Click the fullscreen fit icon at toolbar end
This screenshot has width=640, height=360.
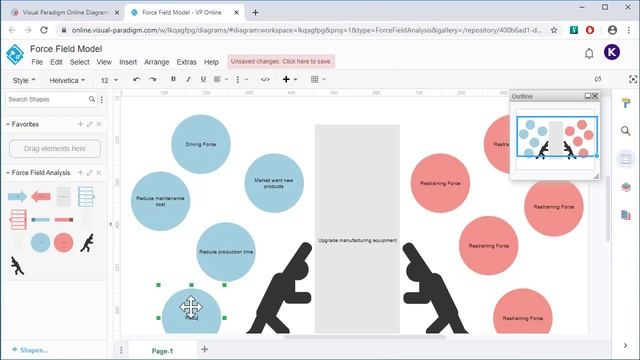tap(633, 79)
